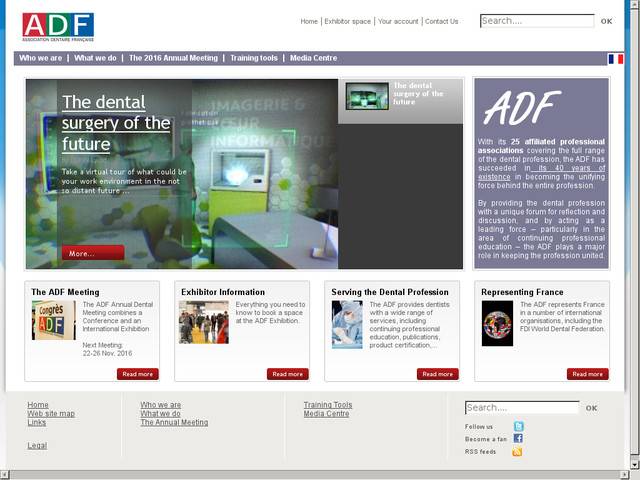This screenshot has width=640, height=480.
Task: Open footer Links link
Action: 37,422
